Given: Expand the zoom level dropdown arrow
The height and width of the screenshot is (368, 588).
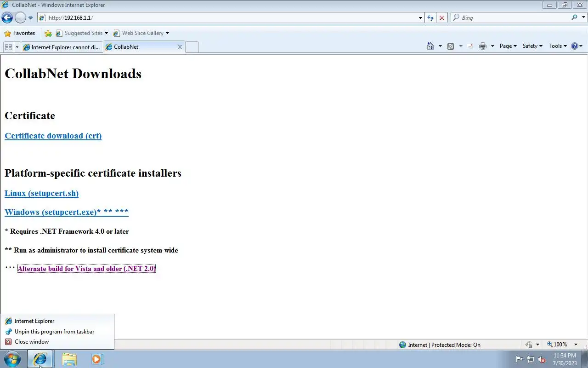Looking at the screenshot, I should [576, 345].
